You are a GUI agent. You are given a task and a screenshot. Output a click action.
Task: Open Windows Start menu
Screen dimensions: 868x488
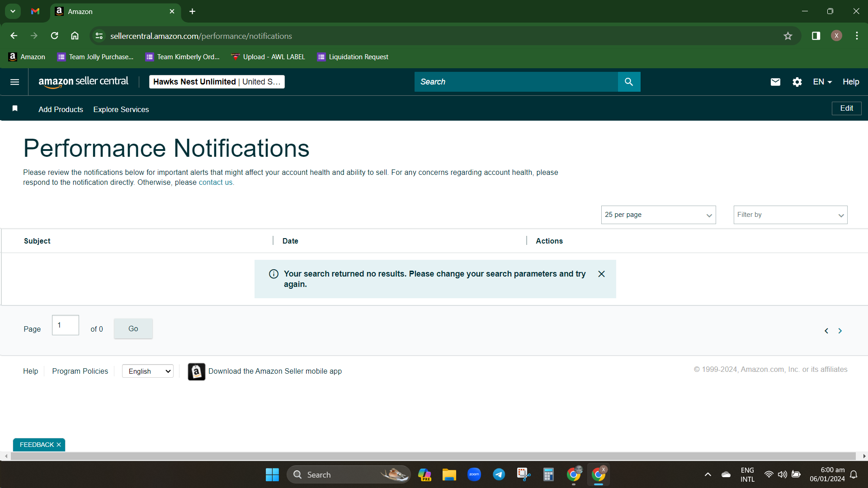point(272,474)
